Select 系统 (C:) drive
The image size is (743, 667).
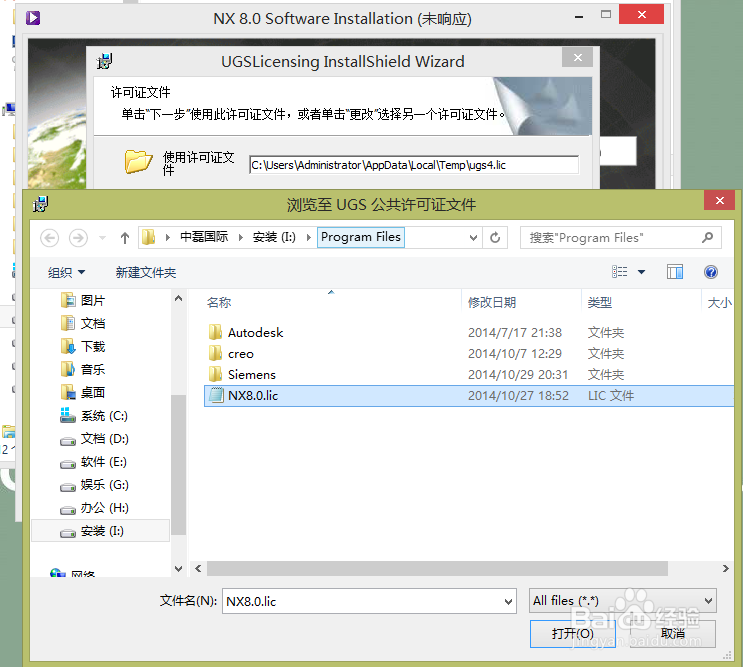tap(94, 415)
